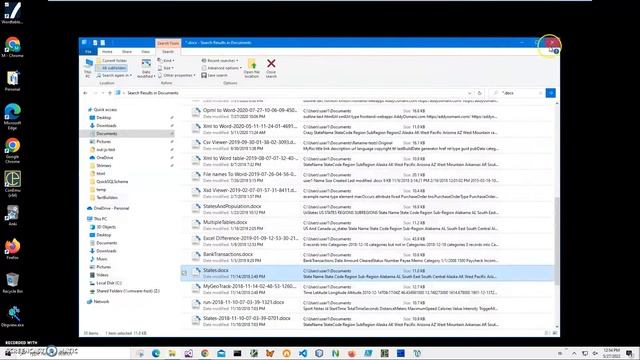Open Microsoft Edge desktop shortcut

point(12,116)
